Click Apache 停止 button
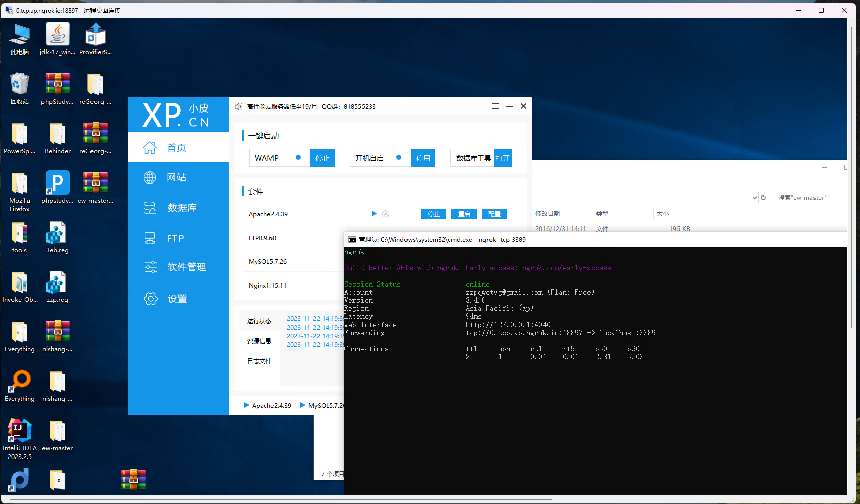This screenshot has height=504, width=860. (434, 214)
